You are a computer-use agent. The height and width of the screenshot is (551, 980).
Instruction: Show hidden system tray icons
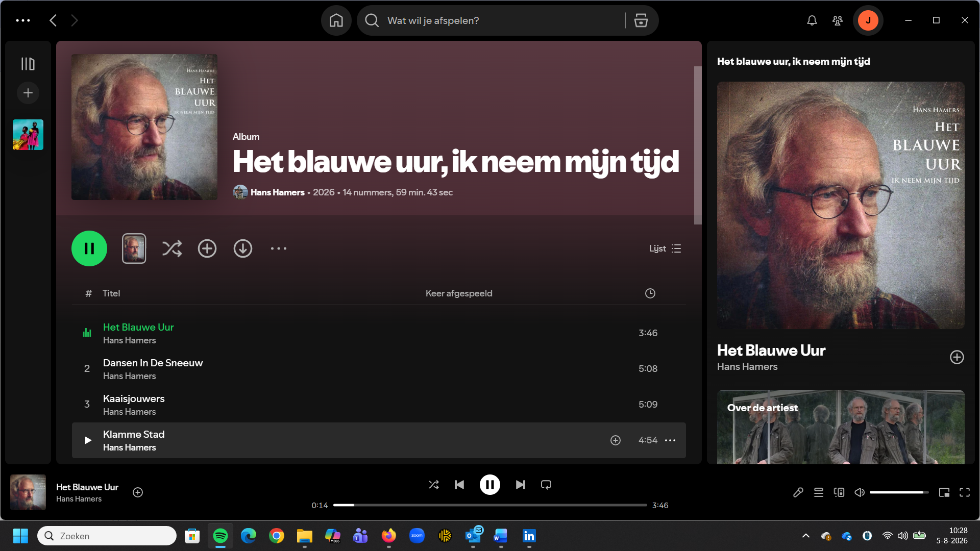[806, 536]
